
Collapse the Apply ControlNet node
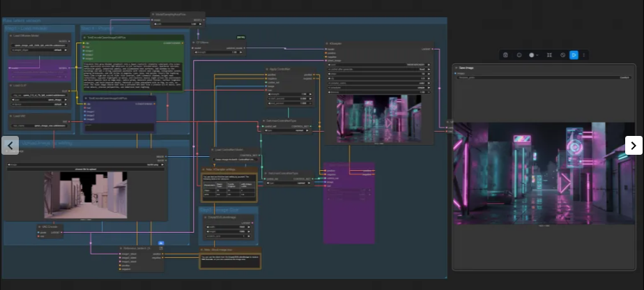[267, 69]
